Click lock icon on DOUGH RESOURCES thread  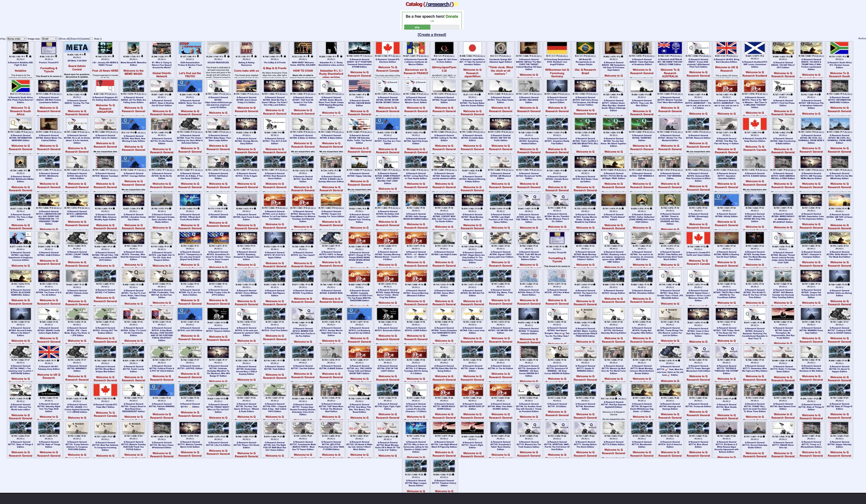[x=228, y=56]
